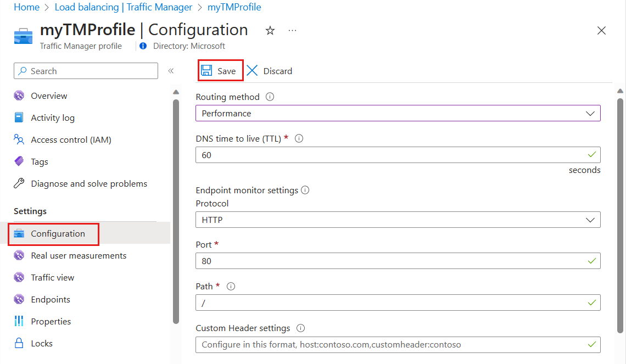Open the Routing method Performance dropdown
The height and width of the screenshot is (364, 626).
[398, 113]
